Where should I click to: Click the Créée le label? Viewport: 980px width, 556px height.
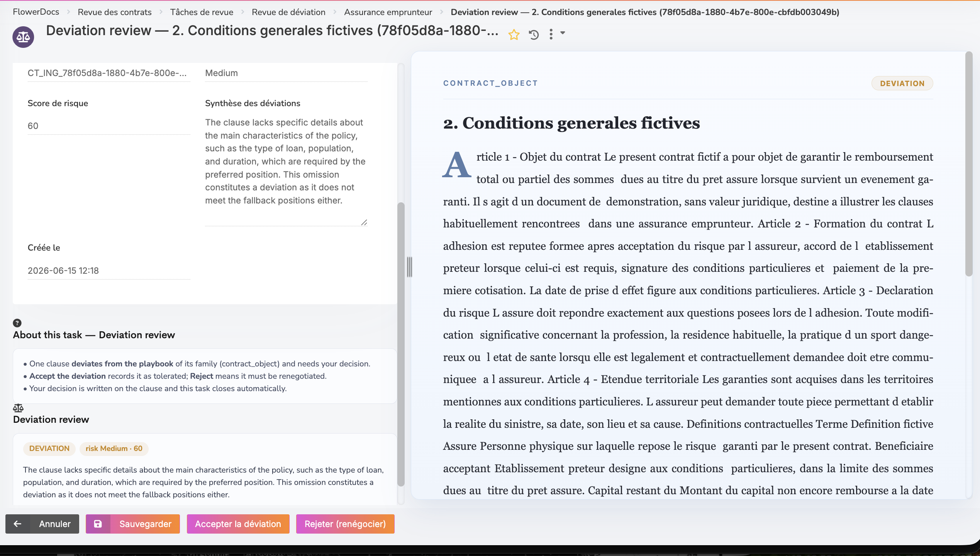click(44, 247)
